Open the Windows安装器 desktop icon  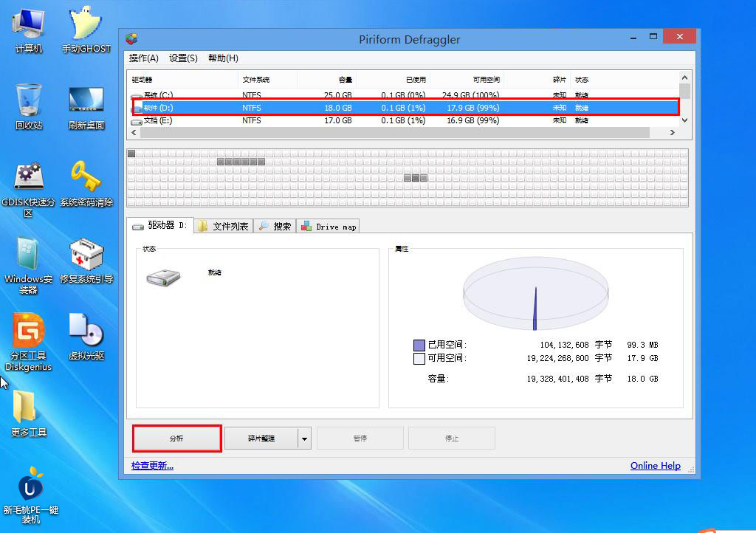28,254
